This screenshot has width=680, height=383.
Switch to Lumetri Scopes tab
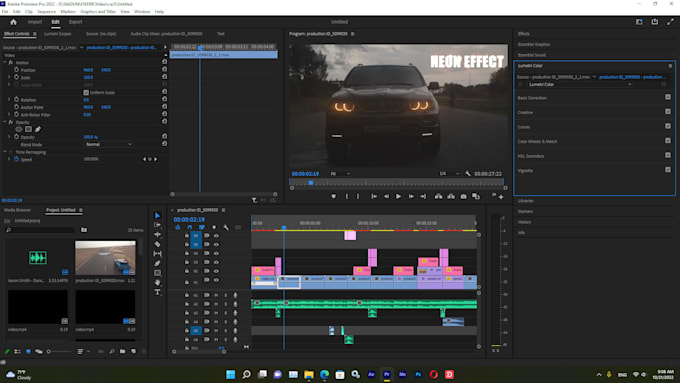pos(57,34)
